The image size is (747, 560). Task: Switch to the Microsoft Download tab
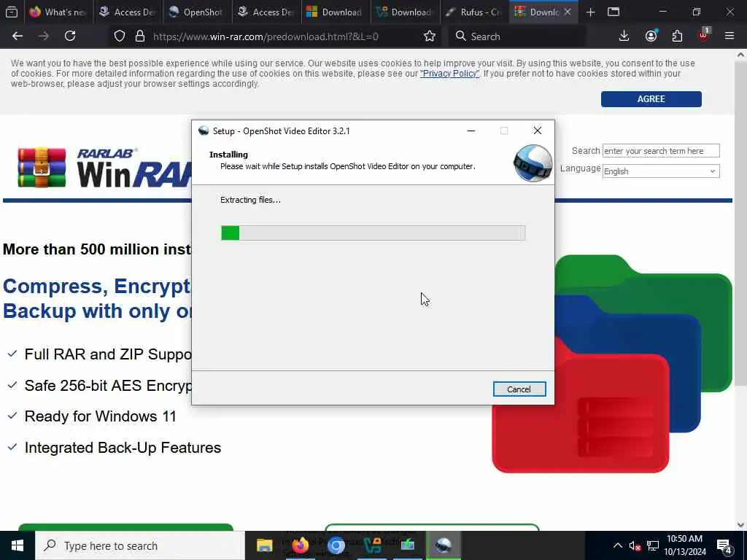335,12
